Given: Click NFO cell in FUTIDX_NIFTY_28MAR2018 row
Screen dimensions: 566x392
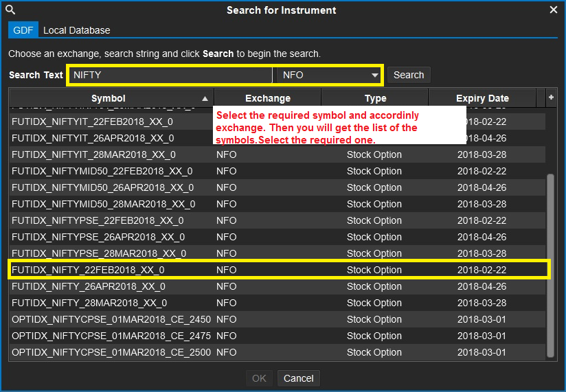Looking at the screenshot, I should pos(226,303).
